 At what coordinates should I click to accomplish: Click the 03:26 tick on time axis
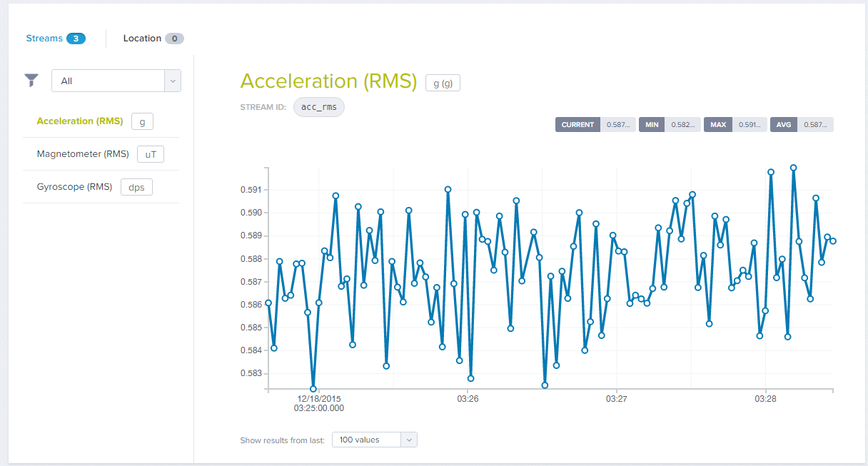(468, 399)
